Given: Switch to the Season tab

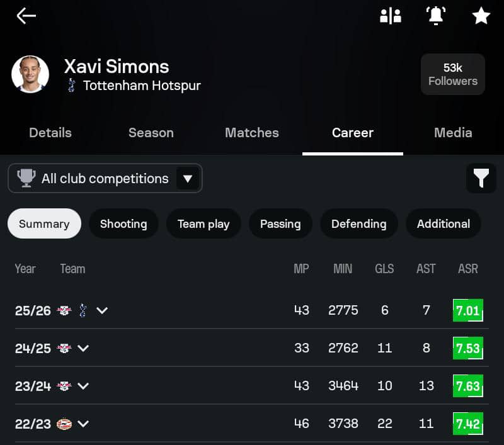Looking at the screenshot, I should click(x=151, y=133).
